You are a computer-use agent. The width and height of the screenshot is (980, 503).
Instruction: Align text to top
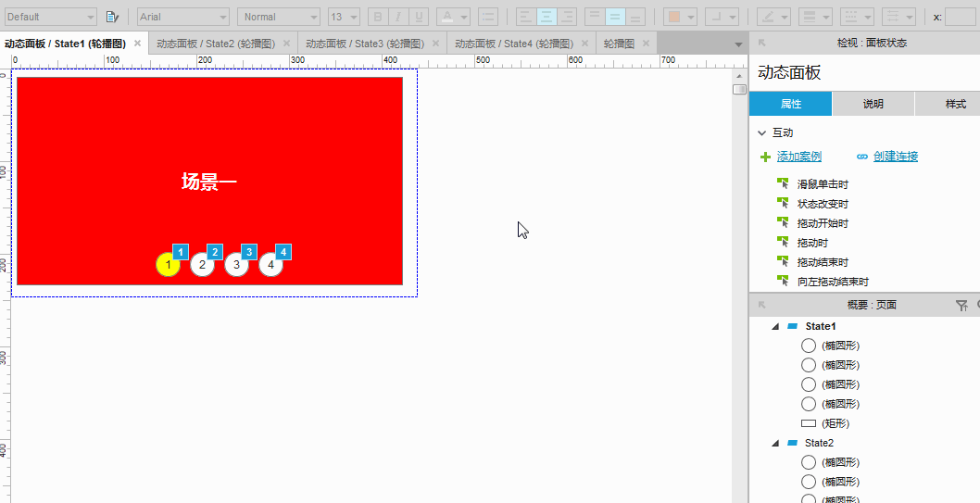[595, 17]
